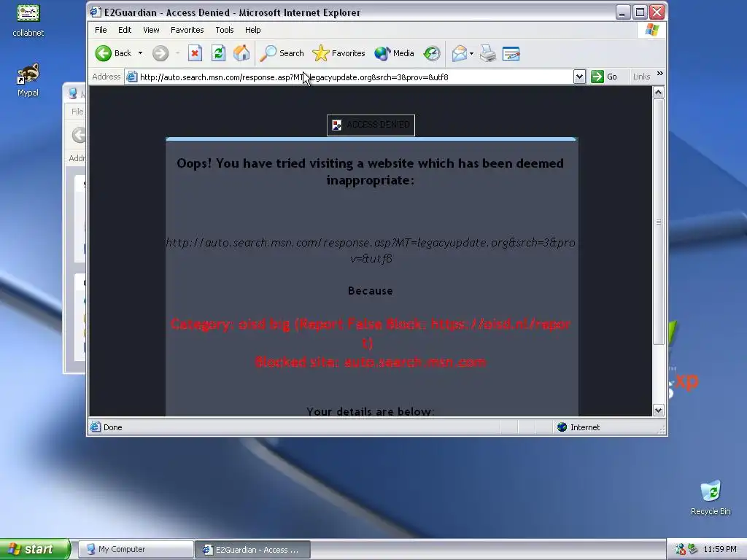Open the Start menu button
747x560 pixels.
[x=35, y=549]
